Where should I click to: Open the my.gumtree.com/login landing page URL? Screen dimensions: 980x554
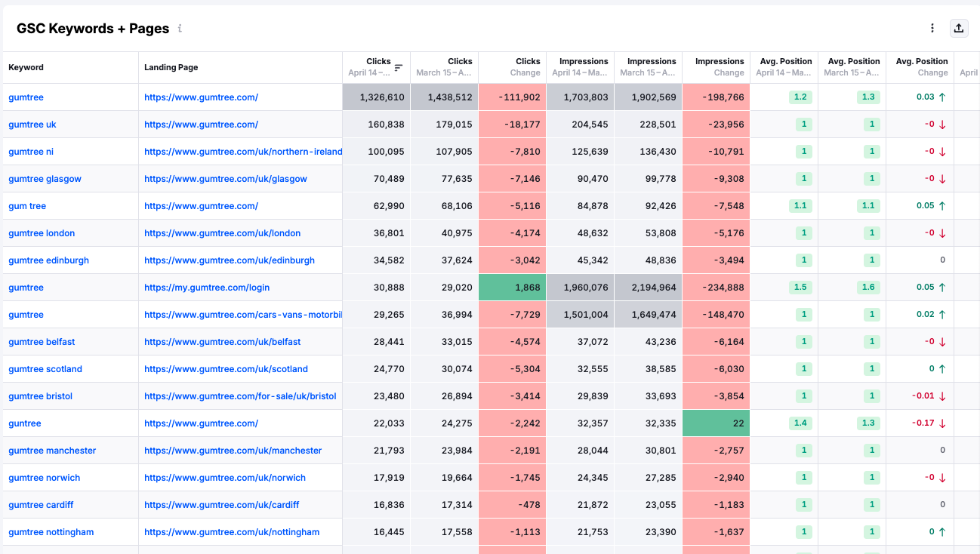pyautogui.click(x=207, y=288)
